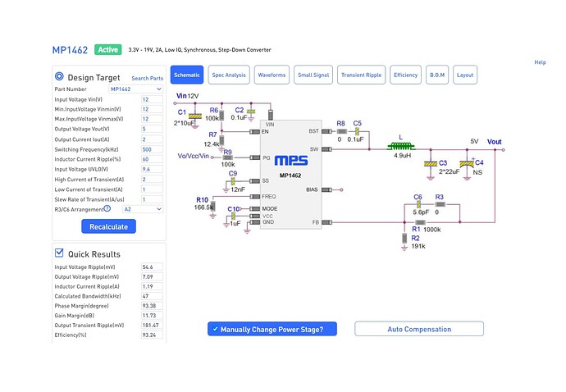
Task: Open the Part Number dropdown
Action: (136, 89)
